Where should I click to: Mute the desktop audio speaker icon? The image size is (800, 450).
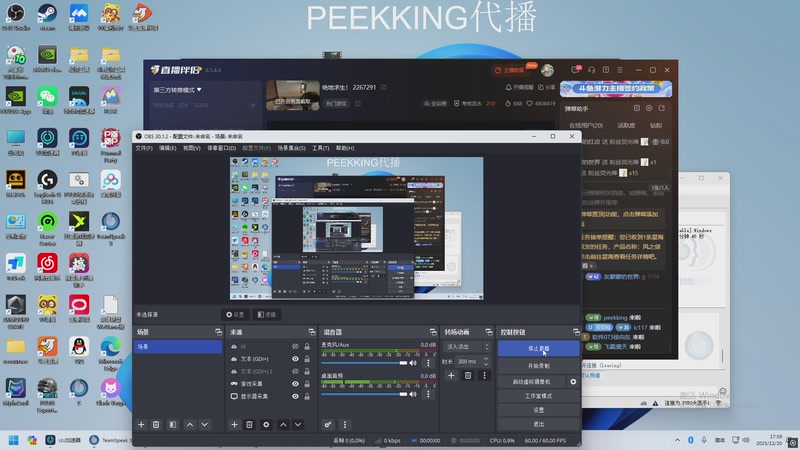(413, 394)
